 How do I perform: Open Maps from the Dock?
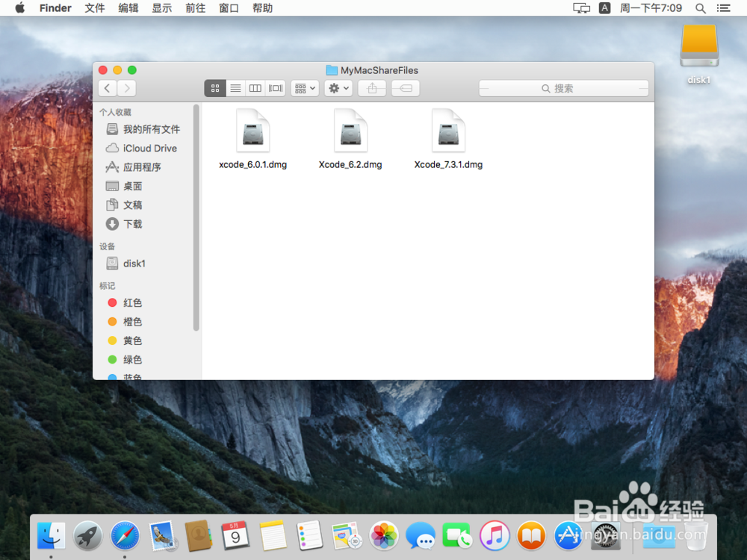[x=347, y=535]
